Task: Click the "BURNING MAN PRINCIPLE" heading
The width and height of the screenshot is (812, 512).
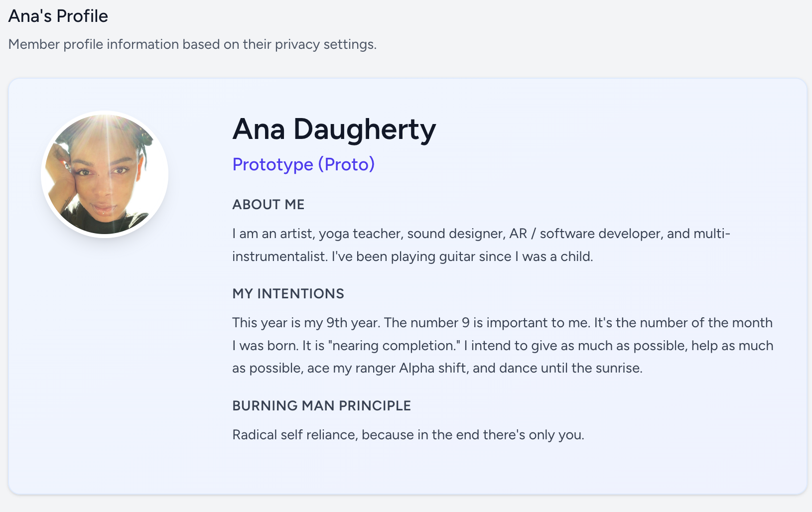Action: point(322,405)
